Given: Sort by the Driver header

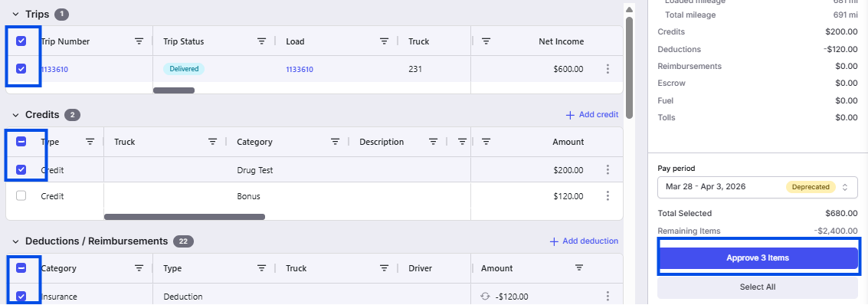Looking at the screenshot, I should click(x=420, y=268).
